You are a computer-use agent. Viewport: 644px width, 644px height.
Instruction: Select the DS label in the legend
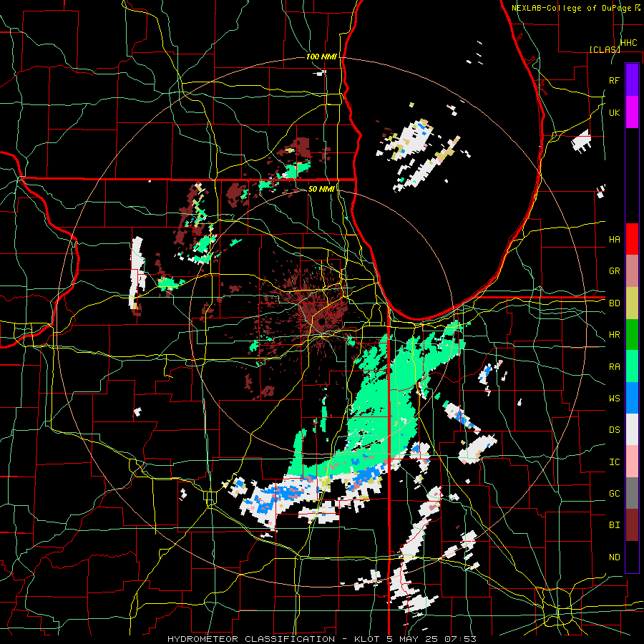tap(614, 430)
